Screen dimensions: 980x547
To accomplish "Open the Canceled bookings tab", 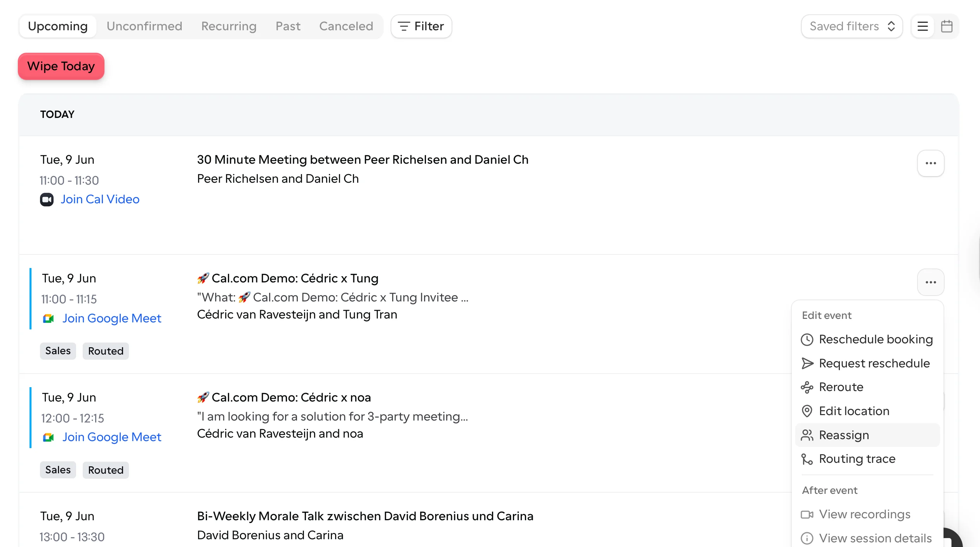I will pos(346,26).
